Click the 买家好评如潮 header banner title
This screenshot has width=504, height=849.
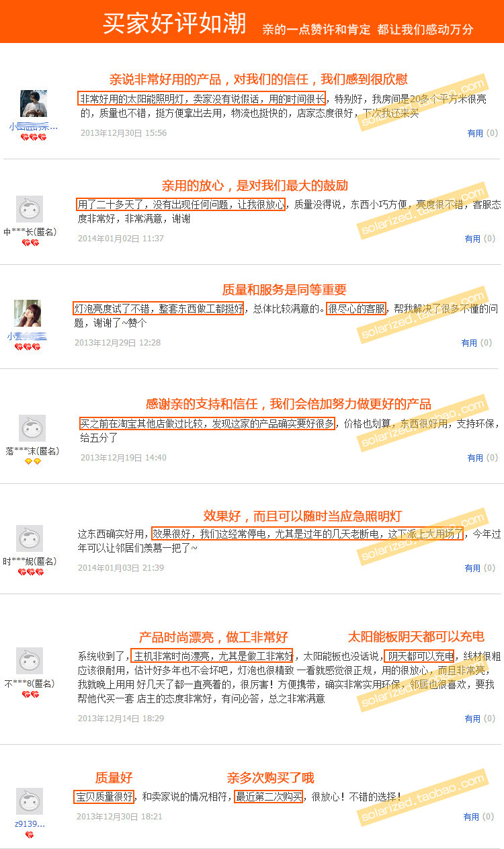click(x=174, y=23)
